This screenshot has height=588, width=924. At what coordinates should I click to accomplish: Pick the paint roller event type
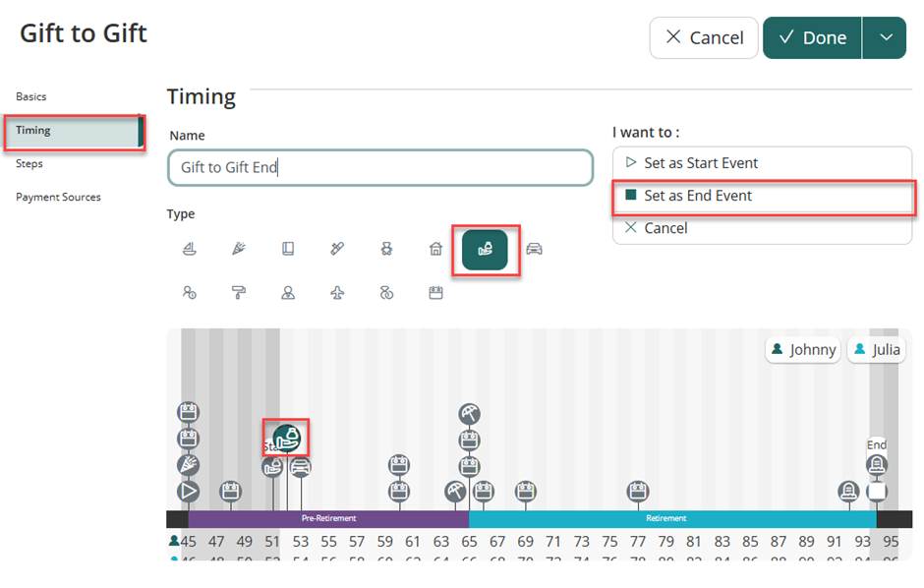click(239, 293)
